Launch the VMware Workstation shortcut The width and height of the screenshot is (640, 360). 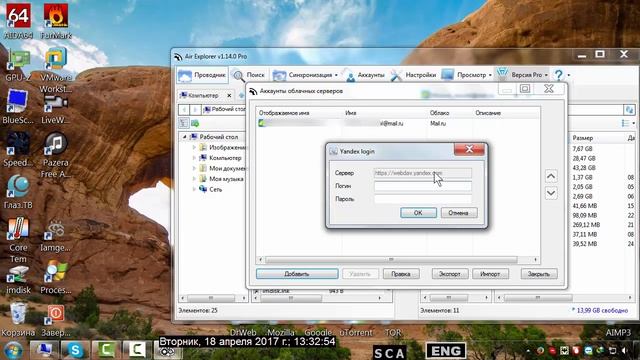point(56,69)
